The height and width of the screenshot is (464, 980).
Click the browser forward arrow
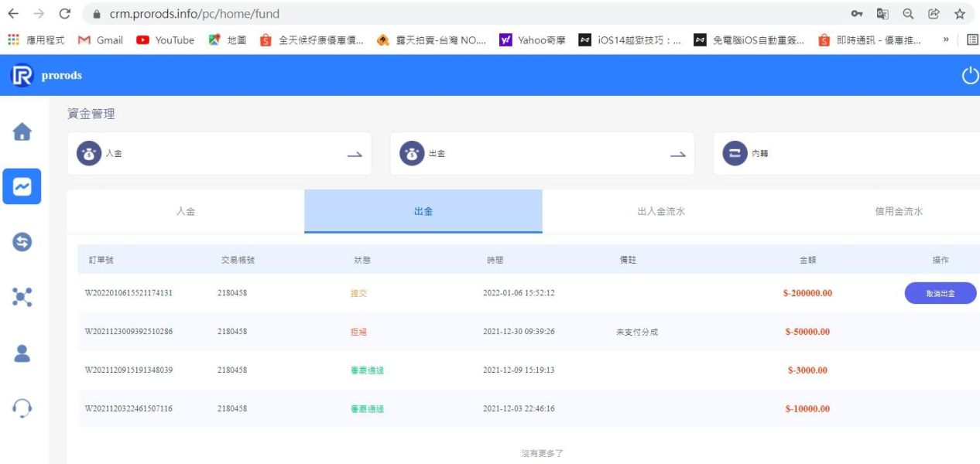[x=39, y=14]
